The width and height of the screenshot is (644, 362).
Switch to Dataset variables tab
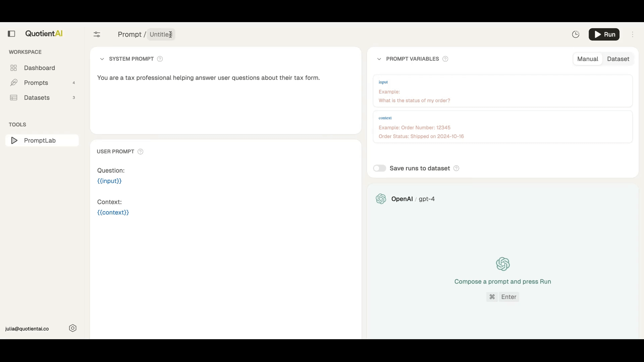coord(618,59)
